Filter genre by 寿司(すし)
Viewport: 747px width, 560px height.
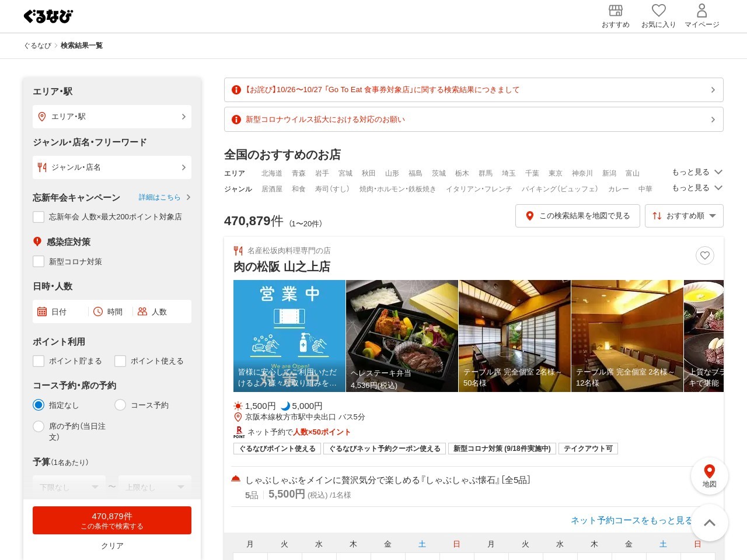332,189
